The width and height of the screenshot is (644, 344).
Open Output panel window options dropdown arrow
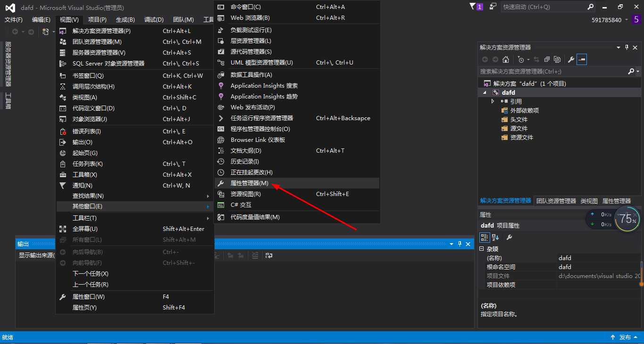point(452,244)
